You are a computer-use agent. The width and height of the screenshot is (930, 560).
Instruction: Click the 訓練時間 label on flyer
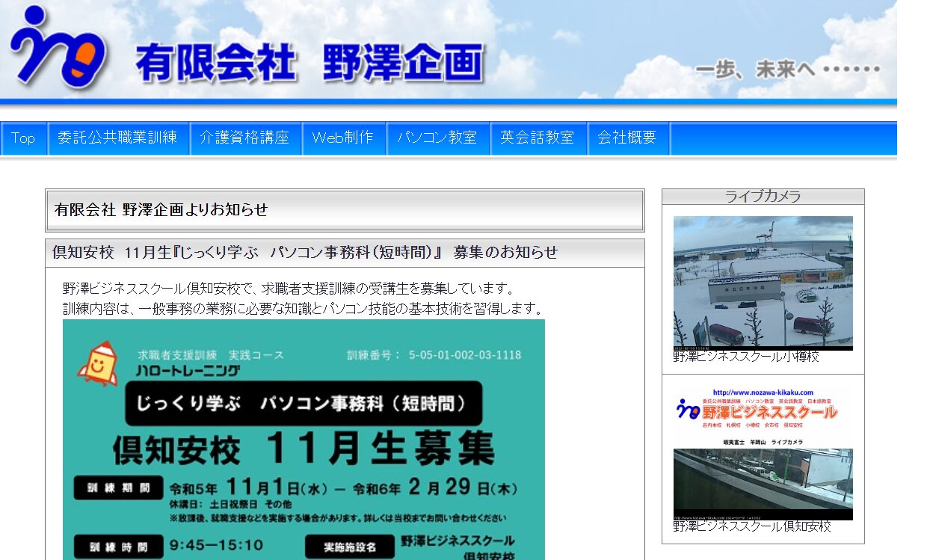[x=118, y=547]
